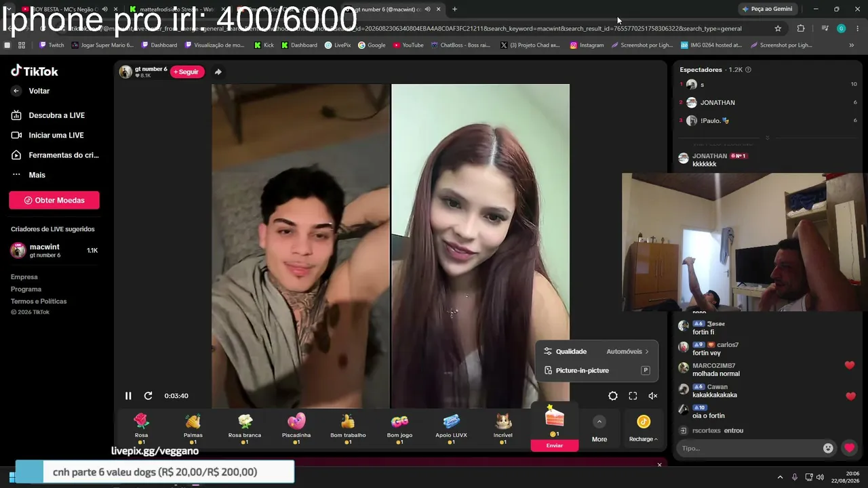Open the browser extensions puzzle icon
This screenshot has width=868, height=488.
point(801,28)
